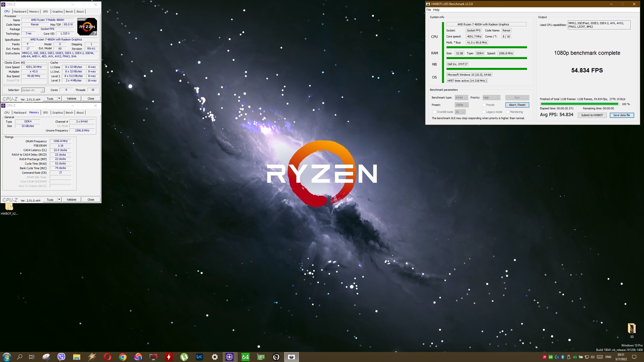Open the notification center icon
The width and height of the screenshot is (644, 362).
[634, 357]
